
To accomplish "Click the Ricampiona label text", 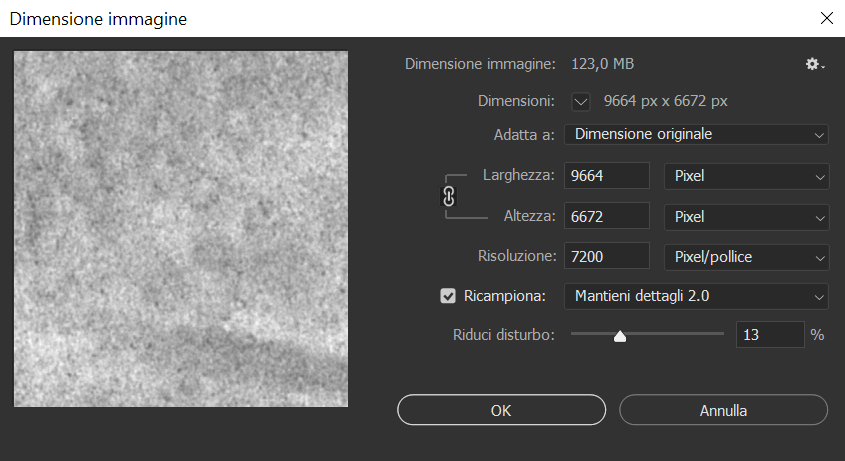I will pos(506,296).
